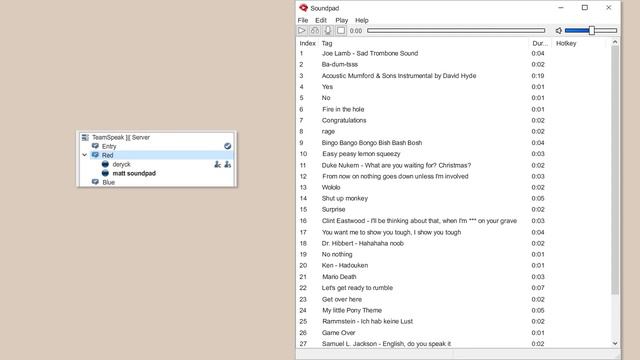This screenshot has height=360, width=640.
Task: Click the headphones play-on-speakers icon
Action: (315, 31)
